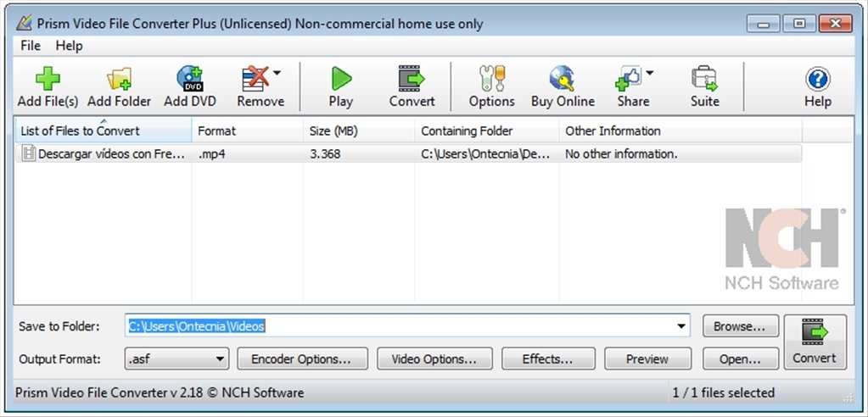Click the Share thumbs-up icon
The height and width of the screenshot is (417, 868).
[629, 79]
